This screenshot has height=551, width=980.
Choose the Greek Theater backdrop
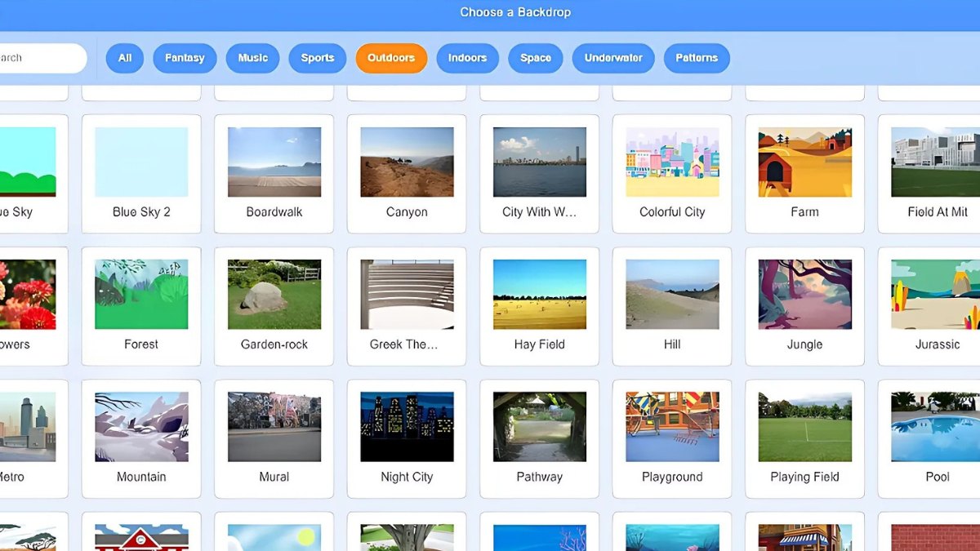pyautogui.click(x=407, y=306)
